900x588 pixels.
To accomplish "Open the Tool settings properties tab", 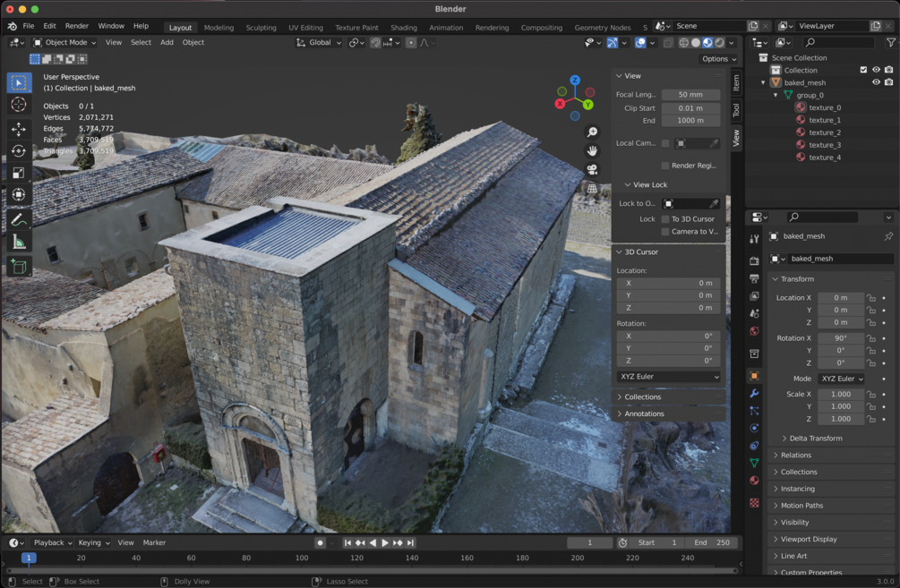I will click(754, 239).
